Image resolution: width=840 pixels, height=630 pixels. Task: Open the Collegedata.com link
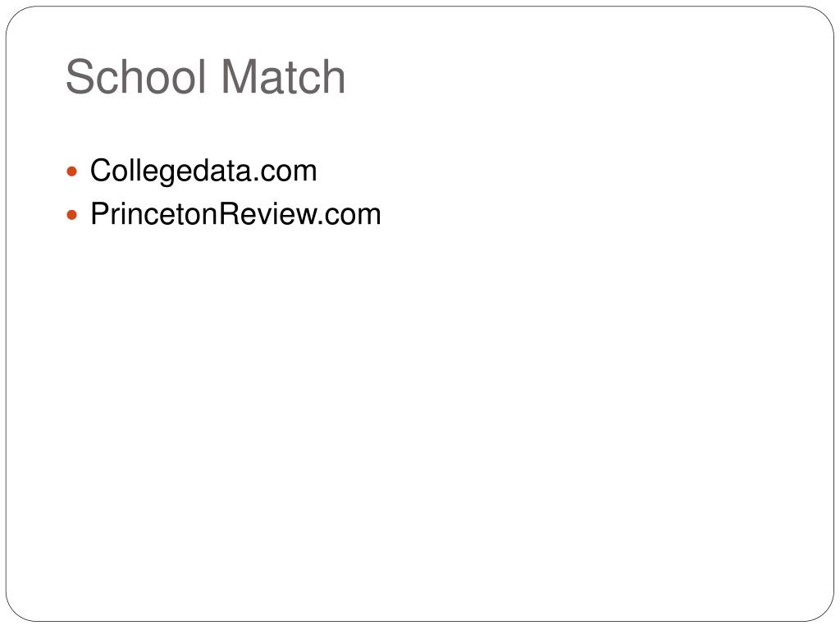(x=203, y=172)
